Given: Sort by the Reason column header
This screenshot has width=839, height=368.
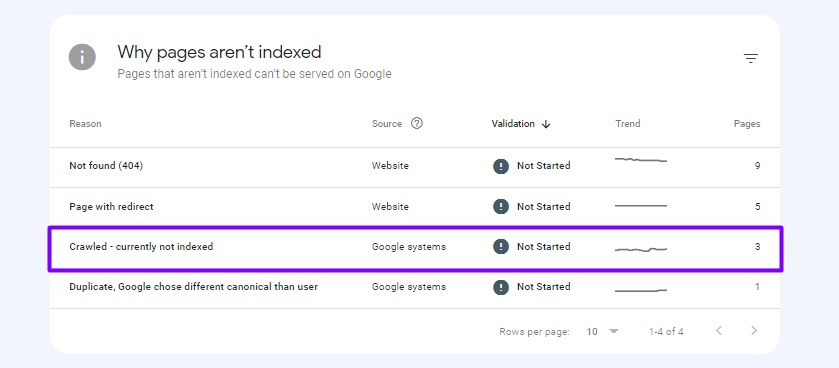Looking at the screenshot, I should click(85, 124).
